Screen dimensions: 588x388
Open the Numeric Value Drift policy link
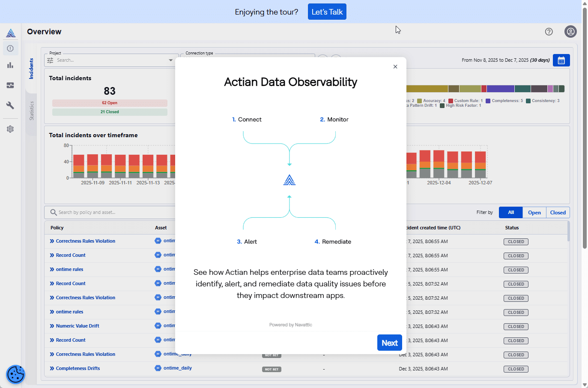click(78, 326)
